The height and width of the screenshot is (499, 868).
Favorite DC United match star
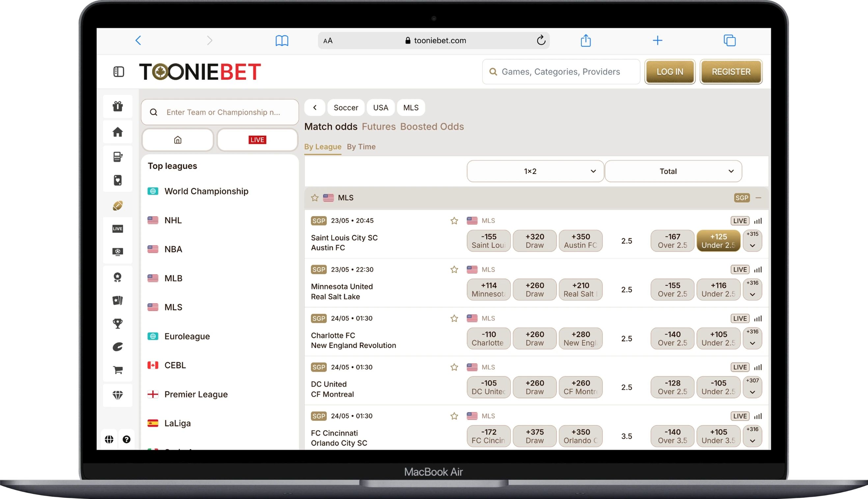tap(454, 367)
